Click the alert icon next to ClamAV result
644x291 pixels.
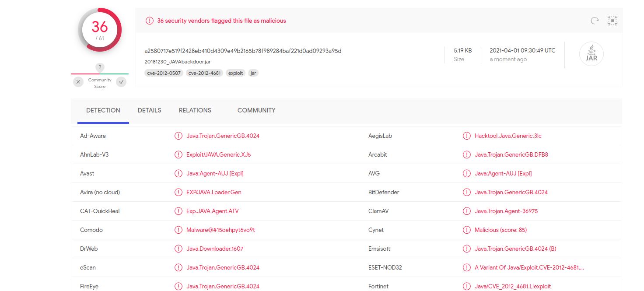click(x=467, y=211)
